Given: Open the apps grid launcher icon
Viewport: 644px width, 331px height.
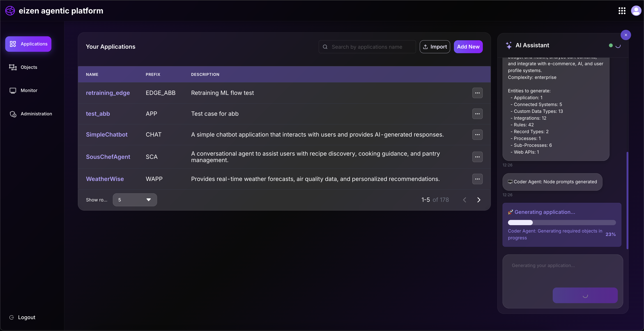Looking at the screenshot, I should pyautogui.click(x=622, y=11).
